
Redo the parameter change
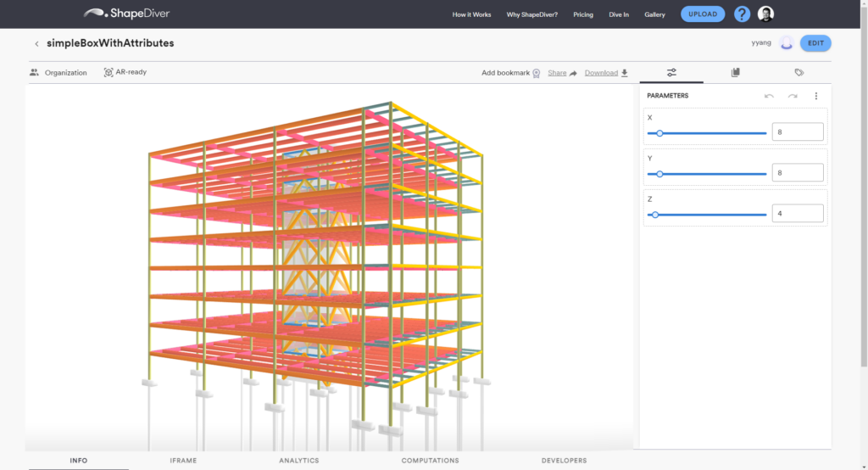tap(793, 96)
